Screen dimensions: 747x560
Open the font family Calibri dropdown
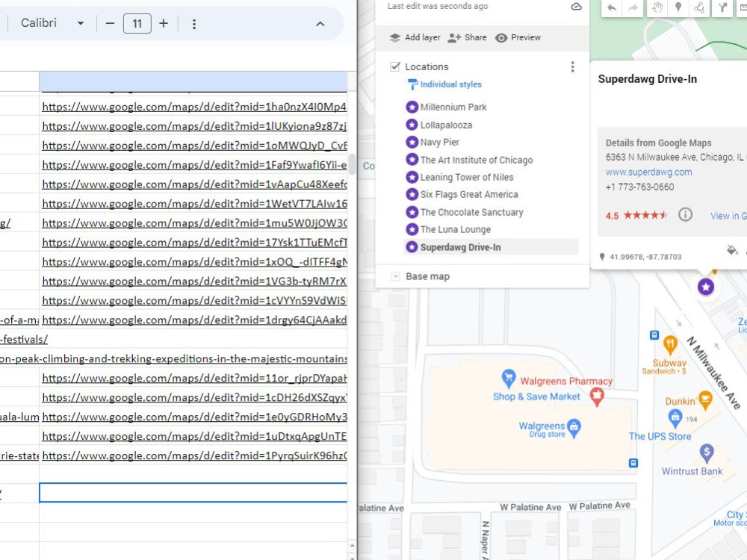[52, 23]
